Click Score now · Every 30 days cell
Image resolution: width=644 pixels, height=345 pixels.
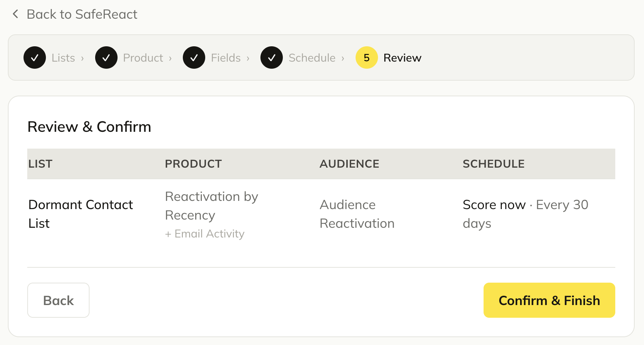525,214
